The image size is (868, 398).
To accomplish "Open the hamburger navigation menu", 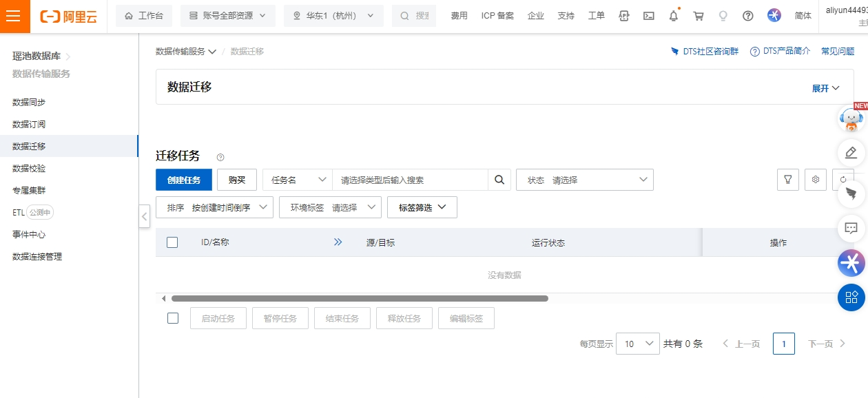I will click(13, 17).
